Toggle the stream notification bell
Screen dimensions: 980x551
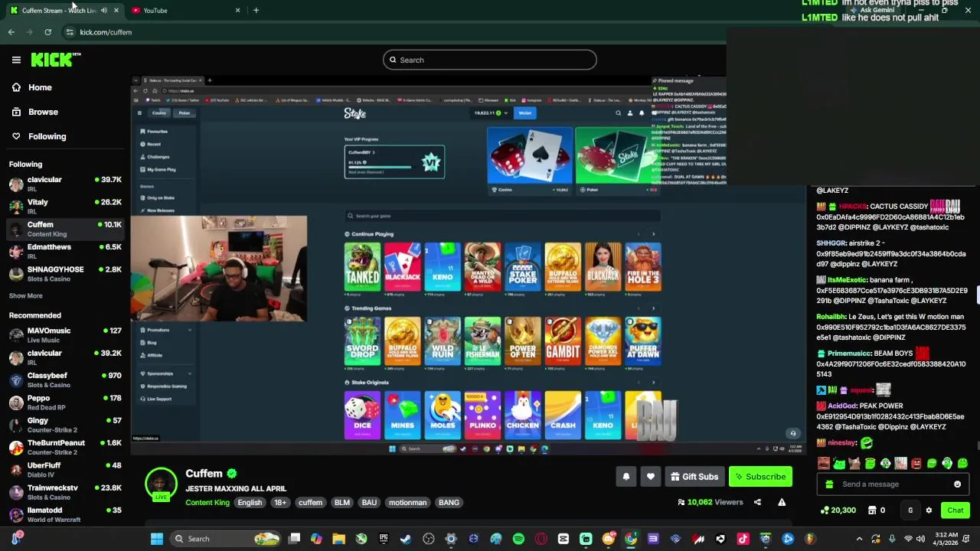click(x=626, y=477)
